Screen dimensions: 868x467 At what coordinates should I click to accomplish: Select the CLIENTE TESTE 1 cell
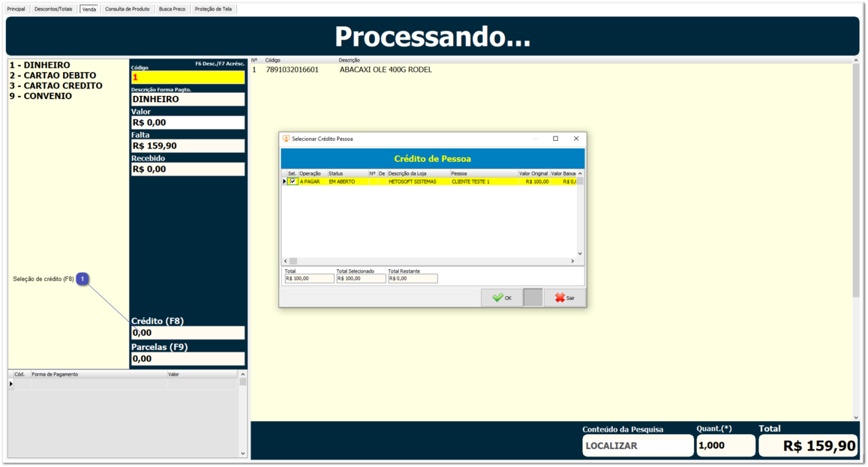pos(483,181)
